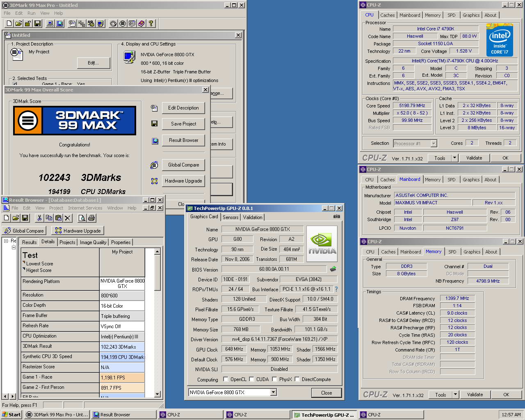
Task: Click the camera screenshot icon in GPU-Z
Action: click(x=336, y=217)
